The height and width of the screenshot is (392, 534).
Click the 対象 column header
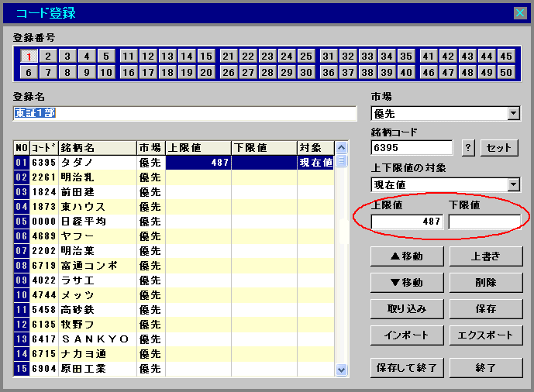point(315,148)
